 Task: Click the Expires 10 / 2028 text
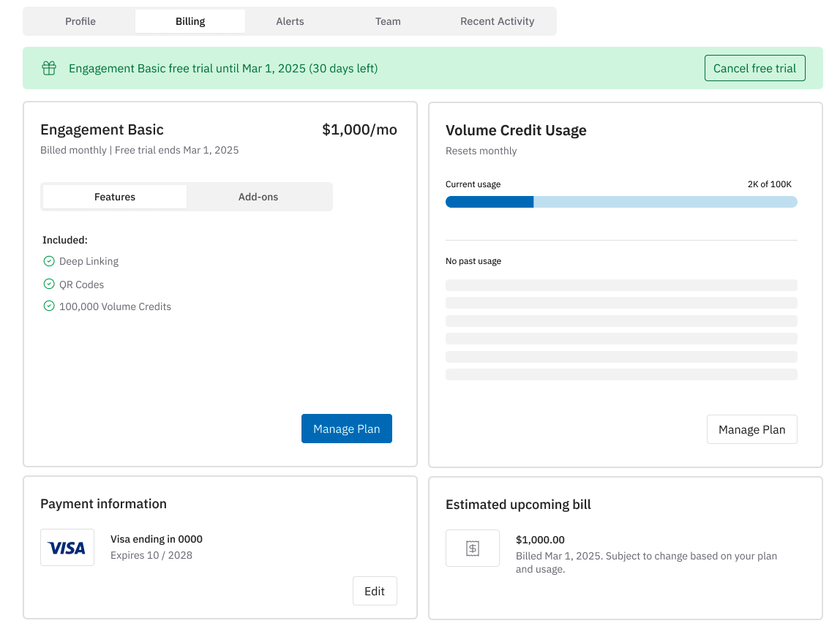(151, 555)
